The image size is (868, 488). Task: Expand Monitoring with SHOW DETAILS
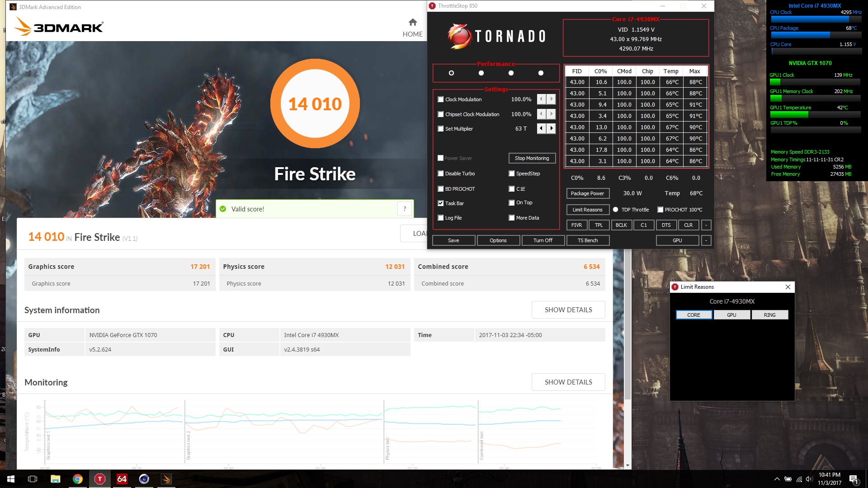568,382
